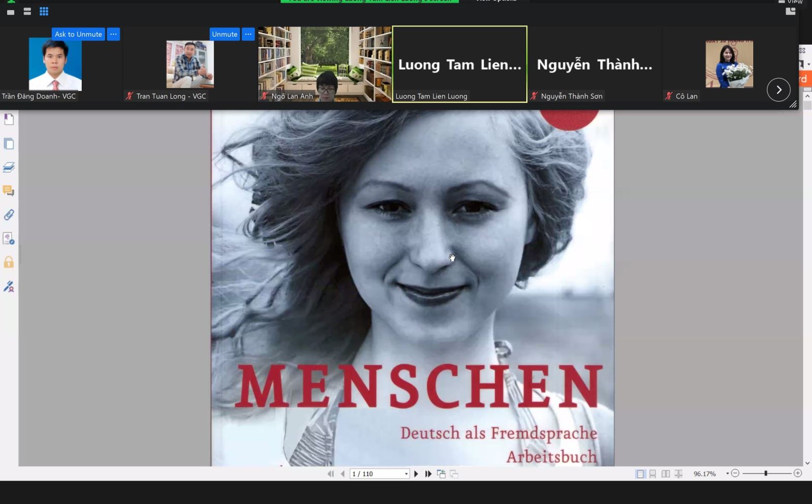The image size is (812, 504).
Task: Go to previous page arrow
Action: click(x=343, y=474)
